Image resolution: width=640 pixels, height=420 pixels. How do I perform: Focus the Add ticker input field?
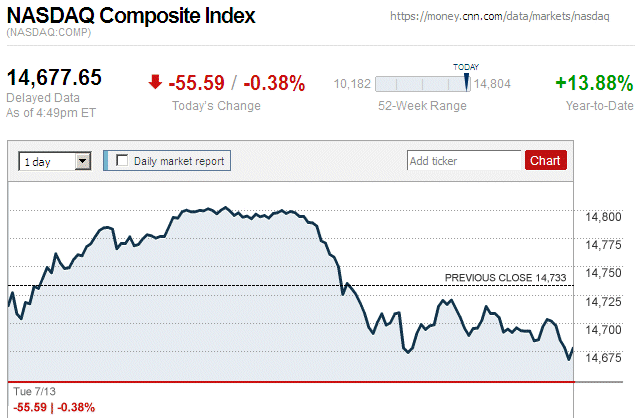click(463, 160)
